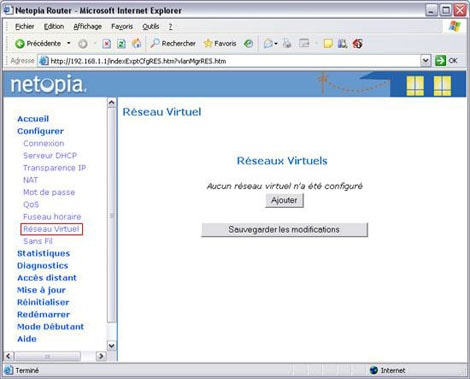Click sidebar scroll down arrow
The width and height of the screenshot is (470, 379).
[x=112, y=346]
